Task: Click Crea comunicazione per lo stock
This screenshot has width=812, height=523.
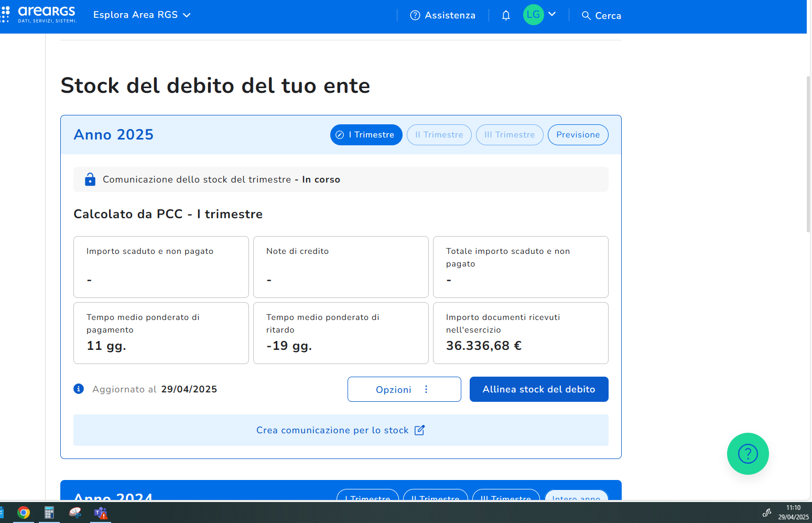Action: pos(340,430)
